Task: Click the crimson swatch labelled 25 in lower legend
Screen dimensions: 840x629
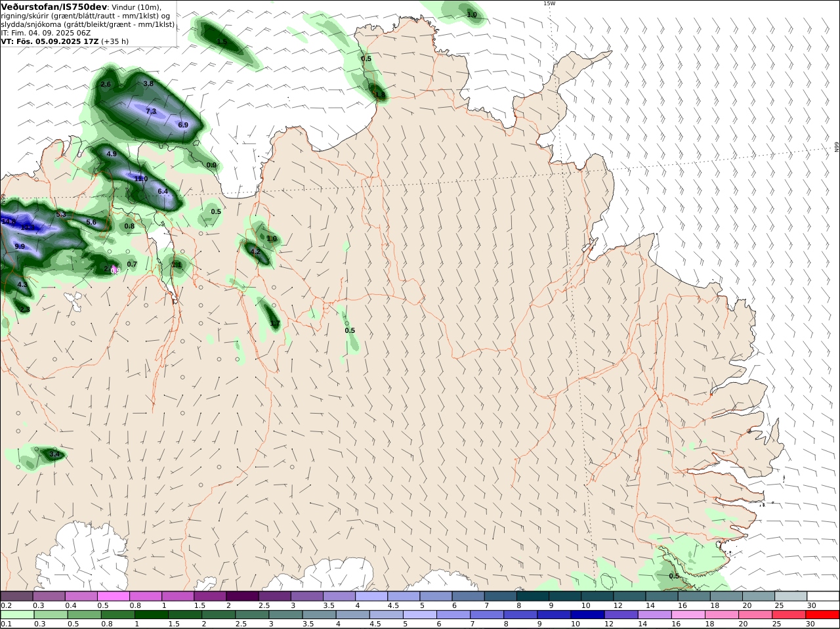Action: (x=789, y=615)
